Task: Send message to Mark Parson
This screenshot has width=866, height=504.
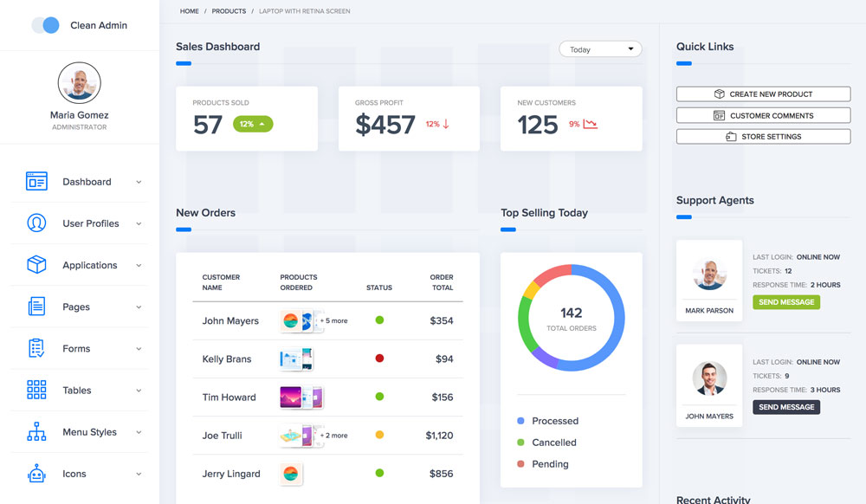Action: click(785, 302)
